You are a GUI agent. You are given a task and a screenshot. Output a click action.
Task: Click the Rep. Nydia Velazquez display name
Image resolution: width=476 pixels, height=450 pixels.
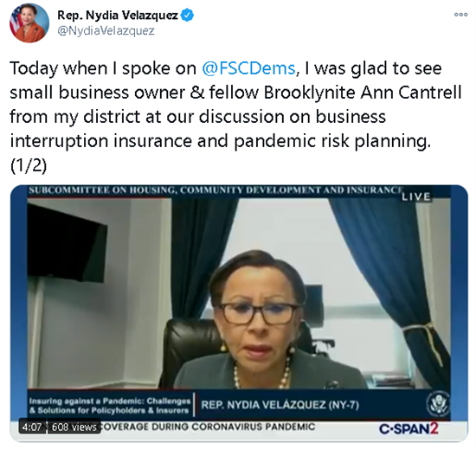118,15
